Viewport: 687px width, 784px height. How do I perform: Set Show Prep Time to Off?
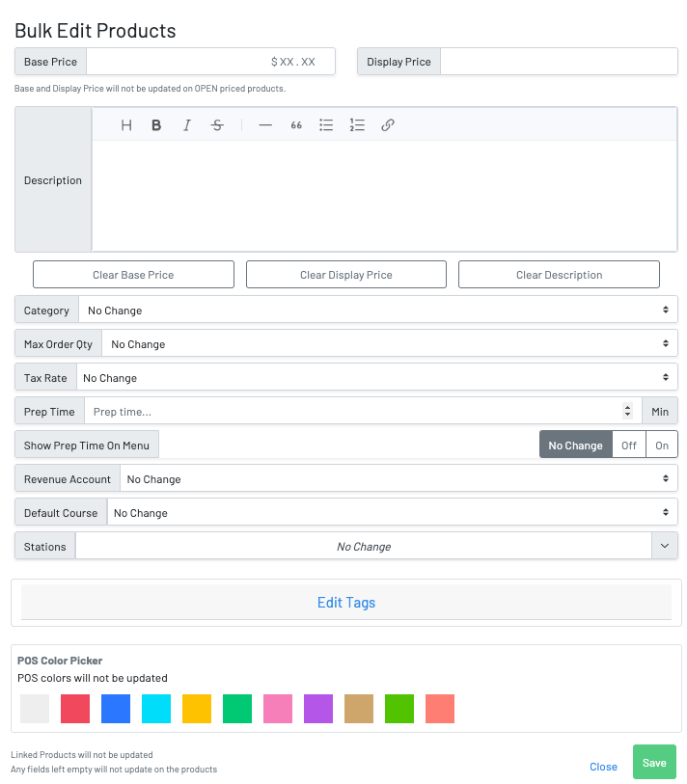click(x=629, y=446)
